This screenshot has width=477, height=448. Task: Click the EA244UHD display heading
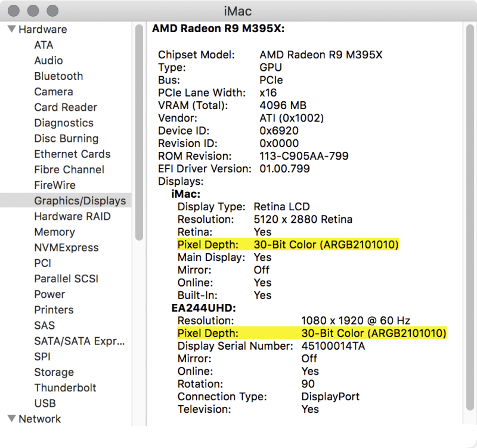coord(203,308)
